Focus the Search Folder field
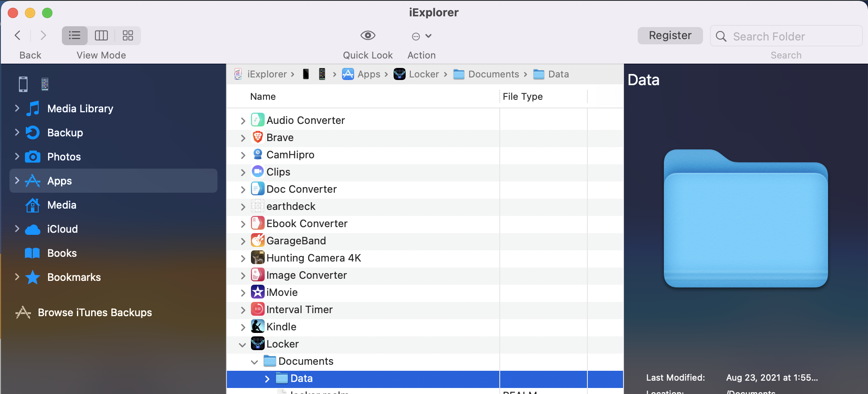Viewport: 868px width, 394px height. click(786, 36)
